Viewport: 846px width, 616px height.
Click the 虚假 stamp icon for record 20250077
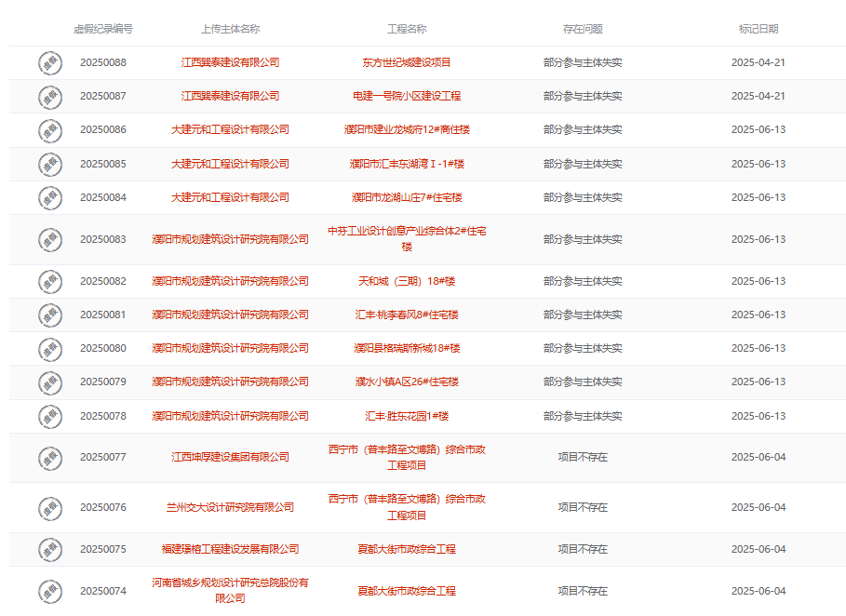pos(50,458)
